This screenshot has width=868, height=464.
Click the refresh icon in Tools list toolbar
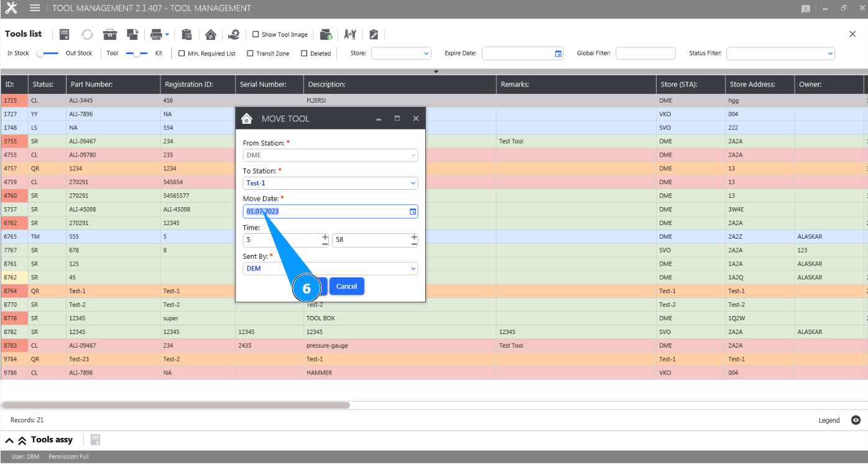coord(87,34)
